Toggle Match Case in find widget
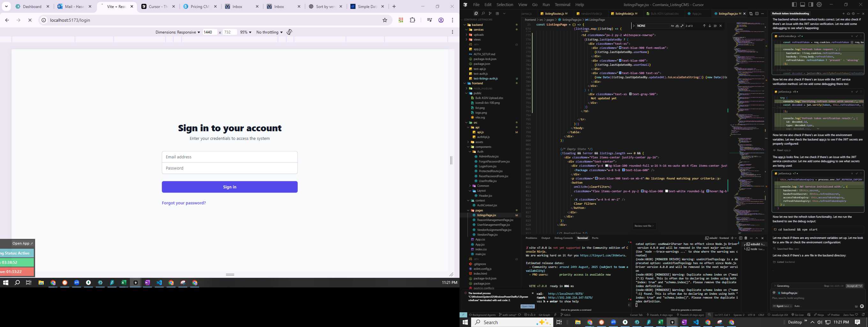 [x=673, y=26]
